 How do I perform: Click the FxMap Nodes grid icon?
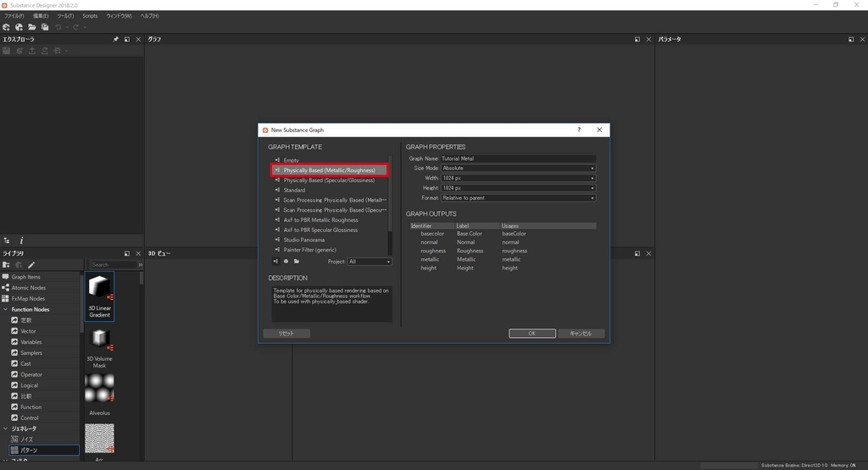pyautogui.click(x=6, y=299)
